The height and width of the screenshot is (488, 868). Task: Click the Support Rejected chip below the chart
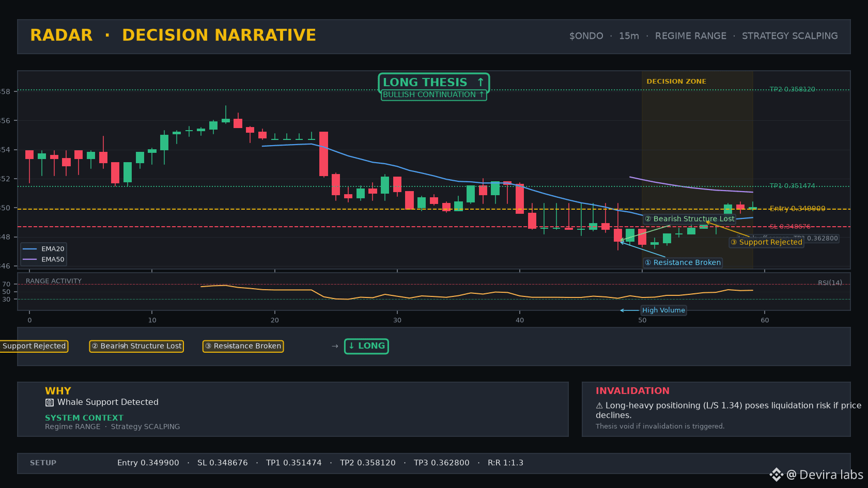click(33, 346)
